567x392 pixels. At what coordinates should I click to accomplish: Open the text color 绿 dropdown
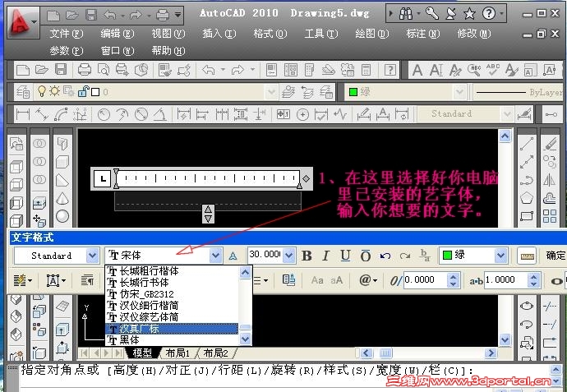pyautogui.click(x=500, y=256)
